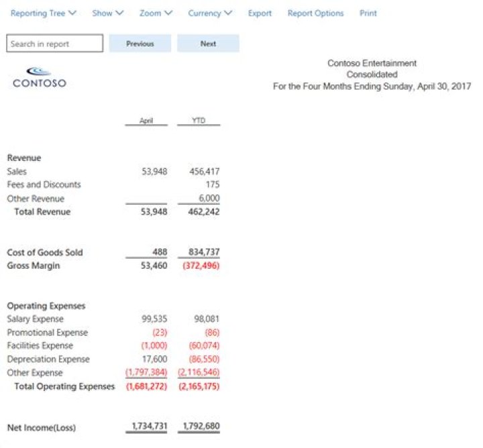The width and height of the screenshot is (483, 448).
Task: Click the Contoso logo
Action: coord(39,77)
